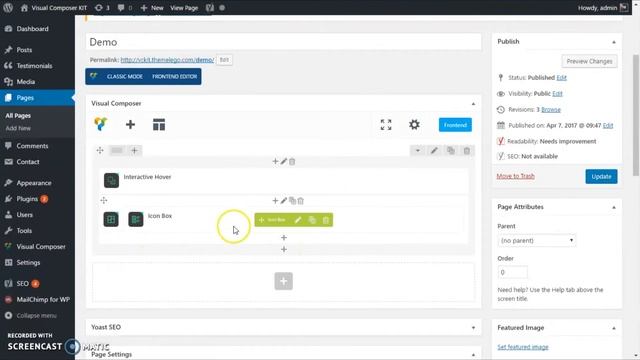Open Add New under Pages
Image resolution: width=640 pixels, height=360 pixels.
click(18, 128)
